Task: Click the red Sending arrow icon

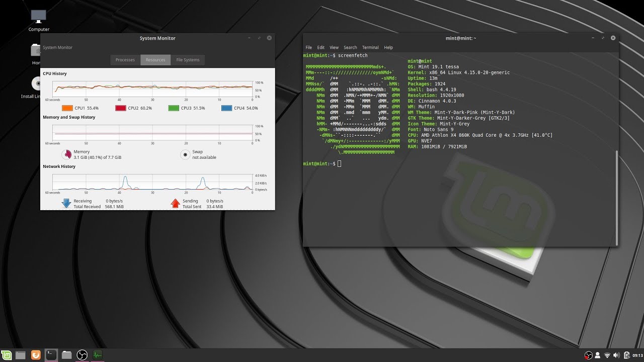Action: [175, 203]
